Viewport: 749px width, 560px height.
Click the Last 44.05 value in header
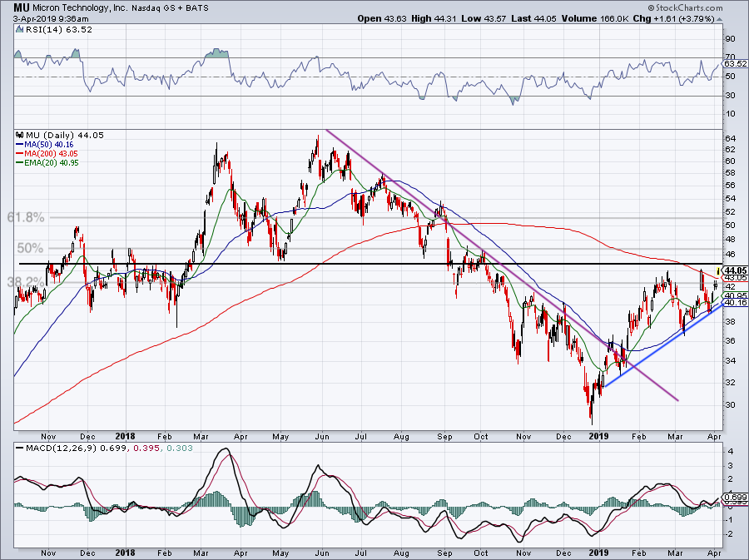coord(533,18)
